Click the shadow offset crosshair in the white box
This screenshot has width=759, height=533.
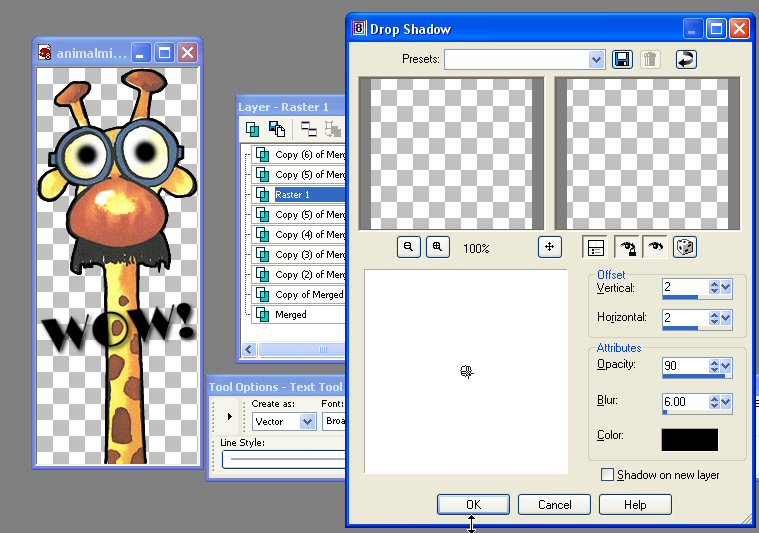pos(466,371)
